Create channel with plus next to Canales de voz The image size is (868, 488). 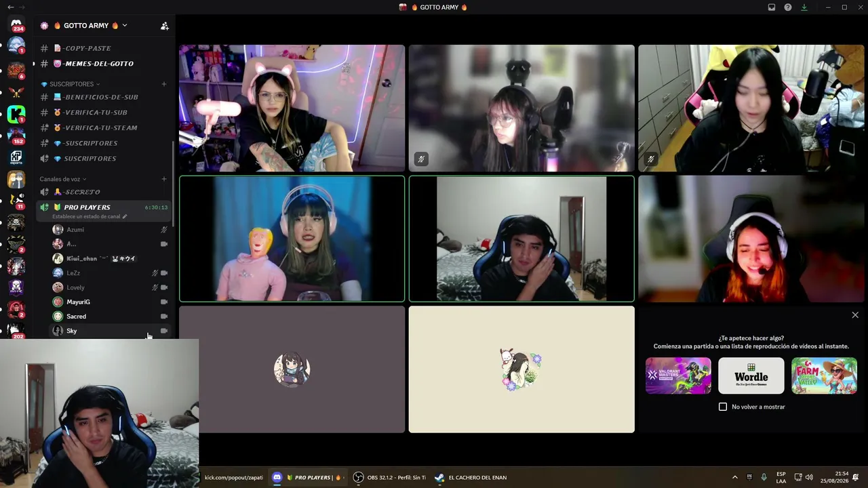pos(163,179)
